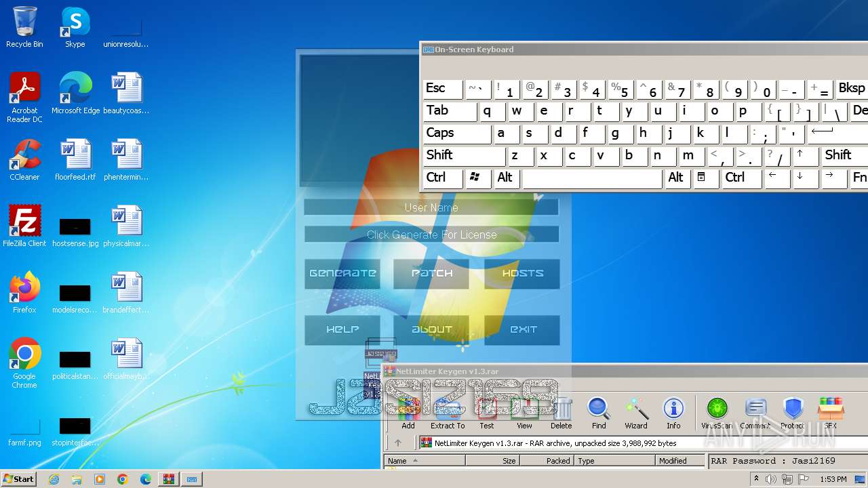868x488 pixels.
Task: Select the farmf.png desktop file
Action: tap(24, 431)
